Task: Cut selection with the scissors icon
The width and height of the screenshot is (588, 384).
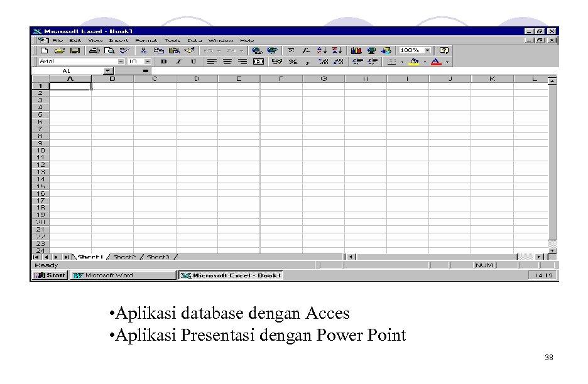Action: pos(143,51)
